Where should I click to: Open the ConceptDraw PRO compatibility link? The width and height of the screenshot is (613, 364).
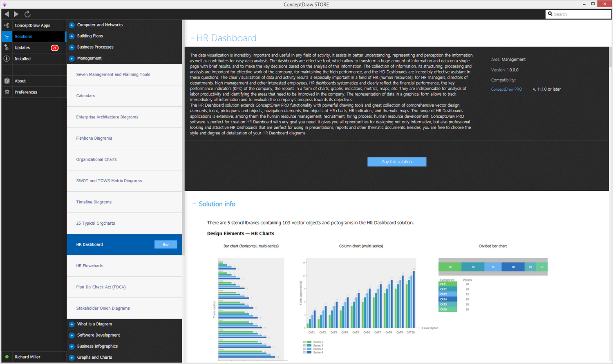(x=506, y=89)
